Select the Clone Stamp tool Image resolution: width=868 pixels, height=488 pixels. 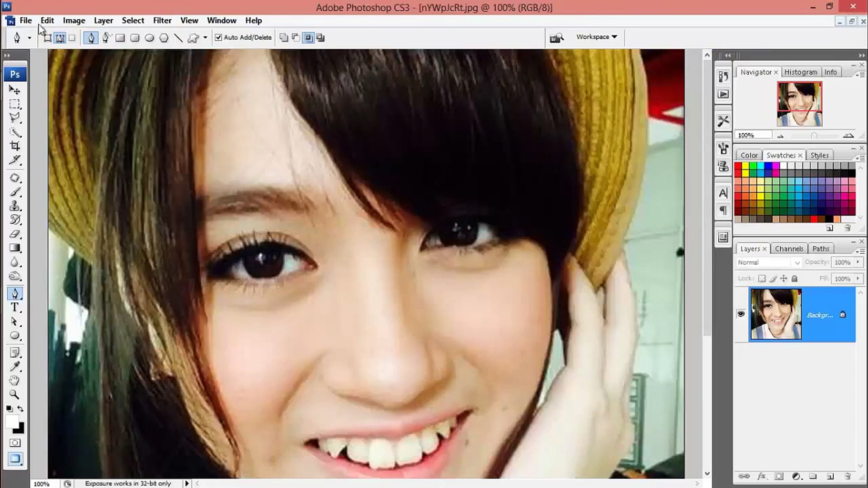(x=15, y=206)
